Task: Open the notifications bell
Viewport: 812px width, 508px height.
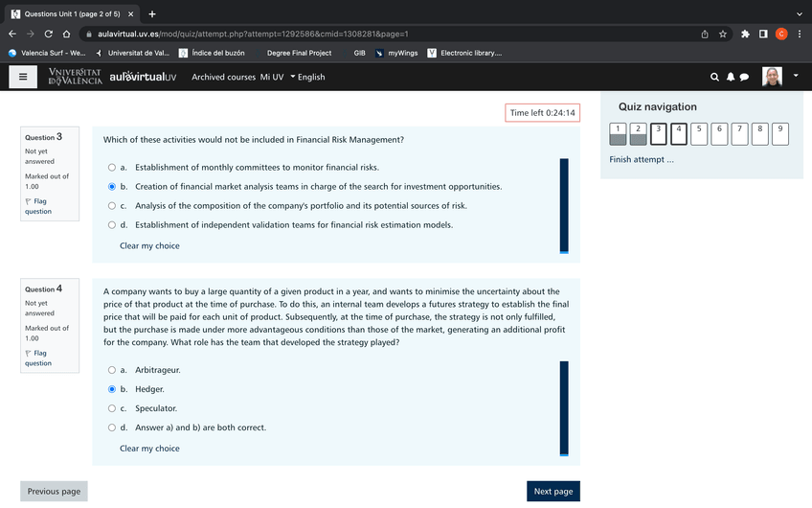Action: click(730, 77)
